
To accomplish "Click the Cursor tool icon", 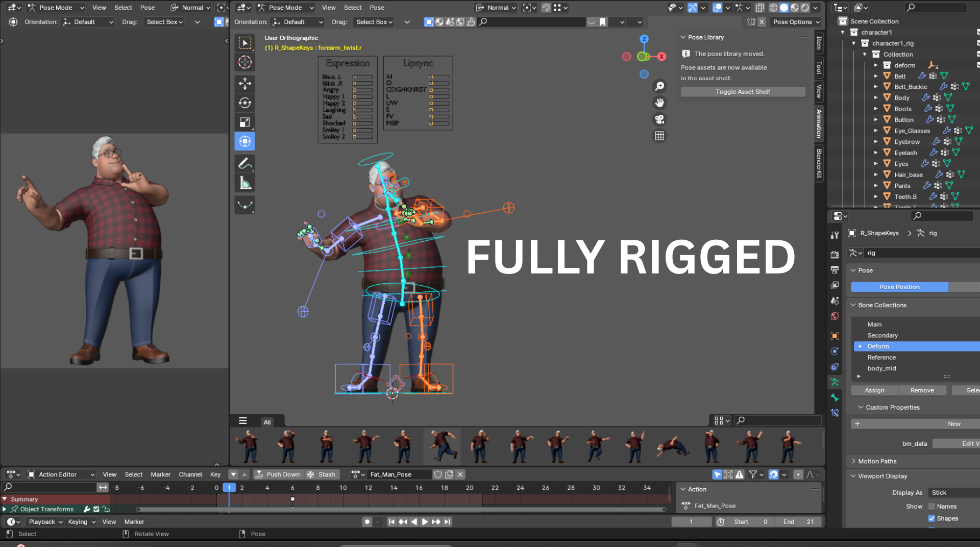I will coord(245,62).
